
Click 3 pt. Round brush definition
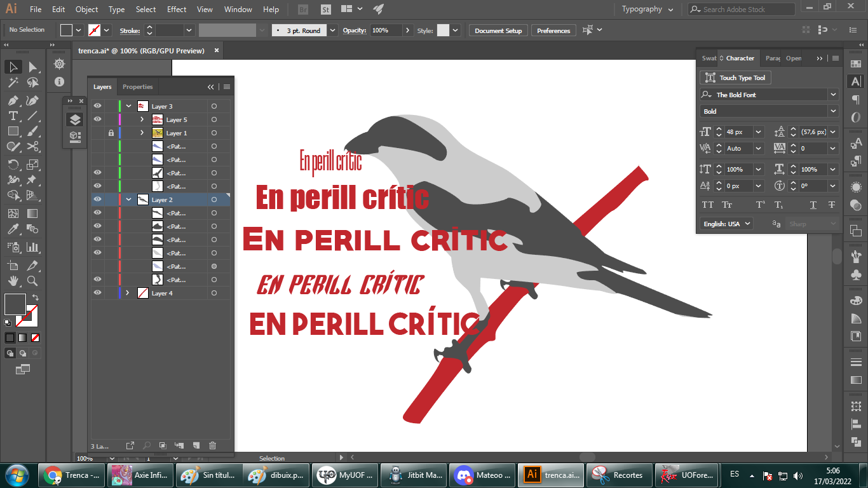299,30
